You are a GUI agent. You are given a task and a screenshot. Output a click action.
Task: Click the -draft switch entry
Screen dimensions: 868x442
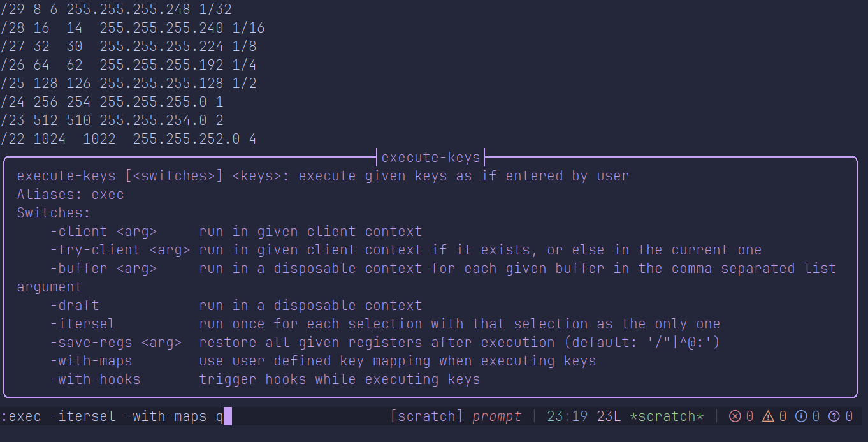pos(75,306)
